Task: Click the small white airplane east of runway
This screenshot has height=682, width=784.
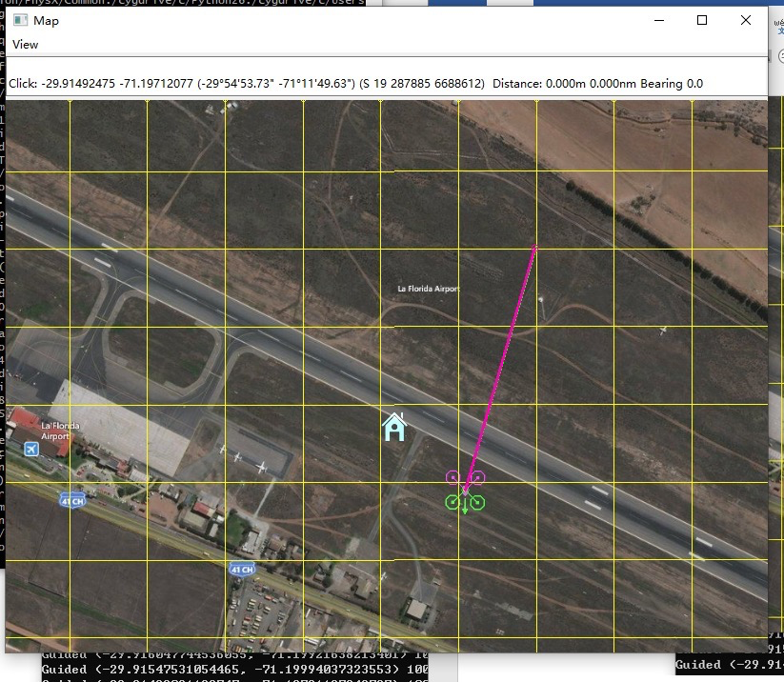Action: pyautogui.click(x=662, y=331)
